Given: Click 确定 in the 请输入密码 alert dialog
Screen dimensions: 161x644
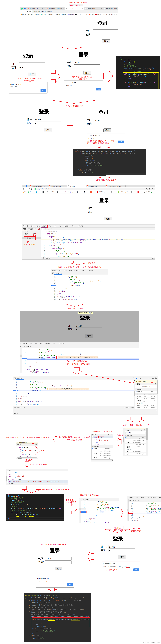Looking at the screenshot, I should [99, 89].
